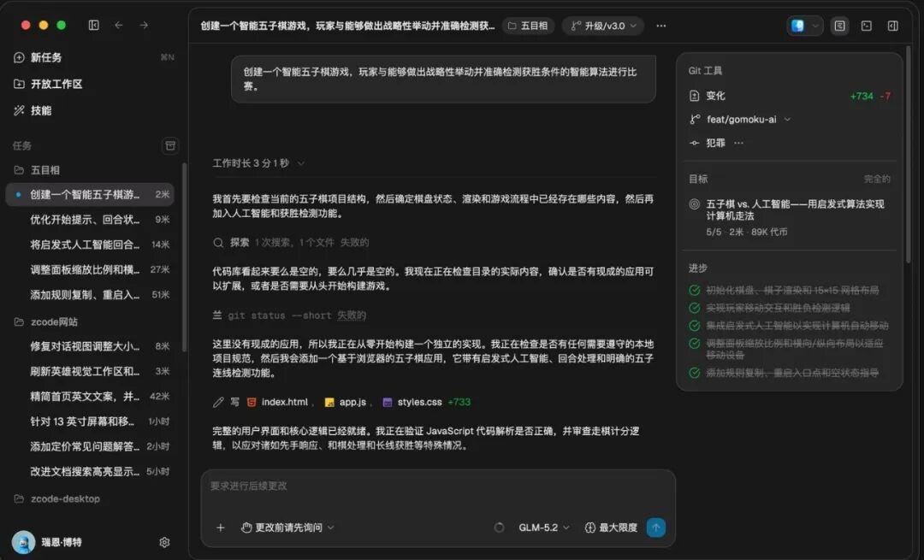Image resolution: width=924 pixels, height=560 pixels.
Task: Click the loading spinner indicator in composer
Action: pos(499,528)
